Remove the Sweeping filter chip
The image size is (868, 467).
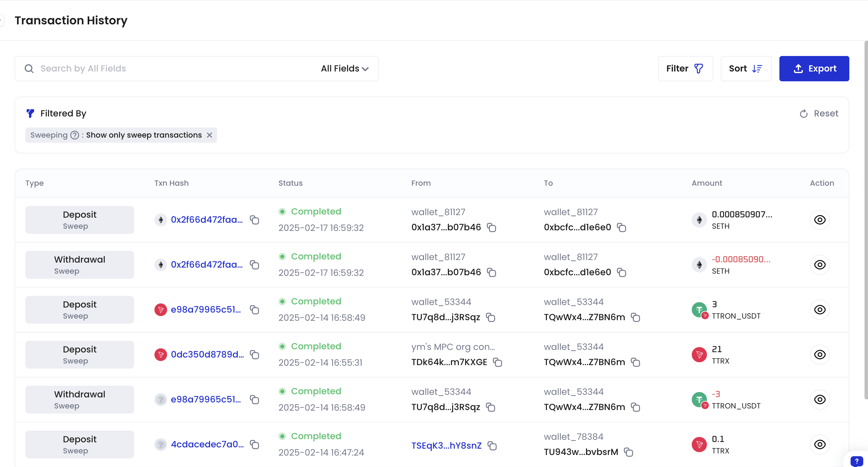click(x=209, y=135)
